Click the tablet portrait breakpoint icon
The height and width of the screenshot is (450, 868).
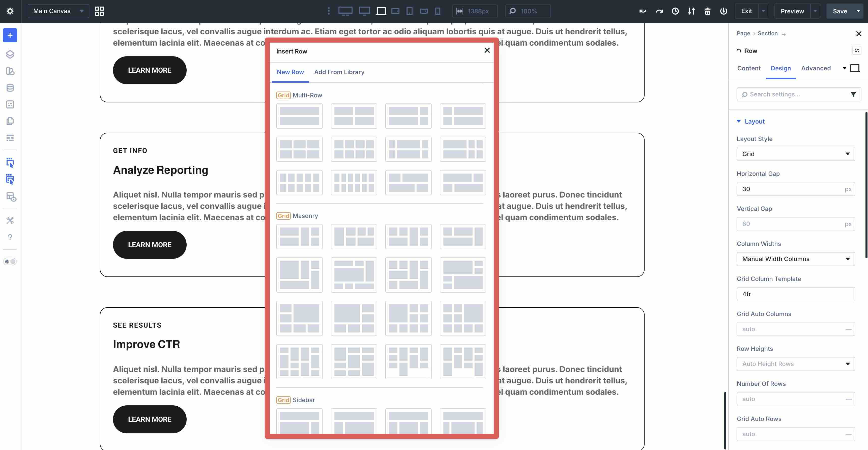[409, 11]
